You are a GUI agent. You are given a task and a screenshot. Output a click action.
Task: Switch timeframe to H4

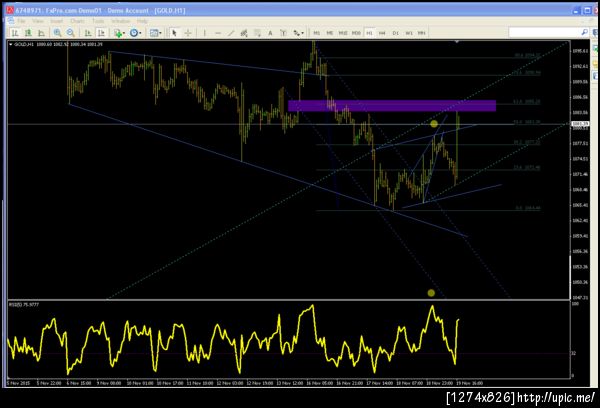click(x=382, y=33)
